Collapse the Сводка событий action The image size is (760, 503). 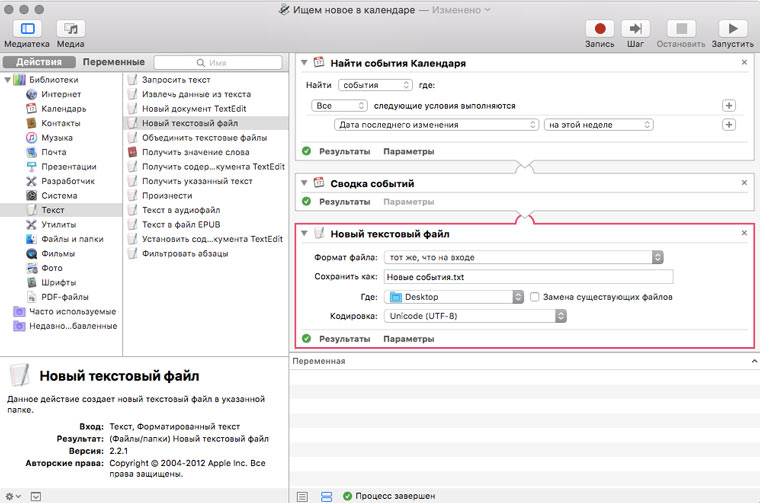[x=304, y=183]
